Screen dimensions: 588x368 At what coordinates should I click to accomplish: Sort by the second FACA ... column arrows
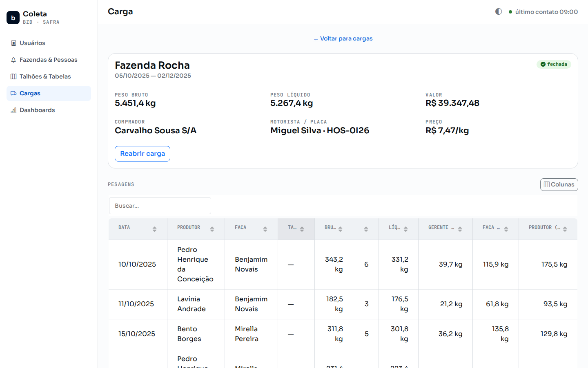tap(506, 229)
